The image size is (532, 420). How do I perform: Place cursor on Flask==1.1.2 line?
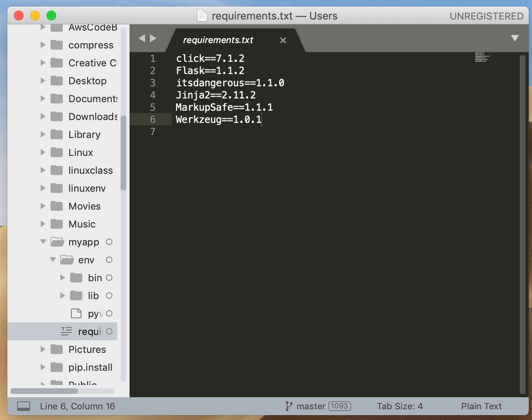coord(210,70)
